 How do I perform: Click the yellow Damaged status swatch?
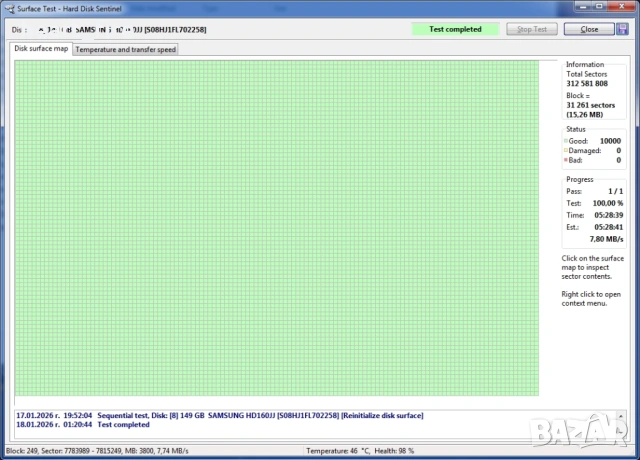coord(565,151)
